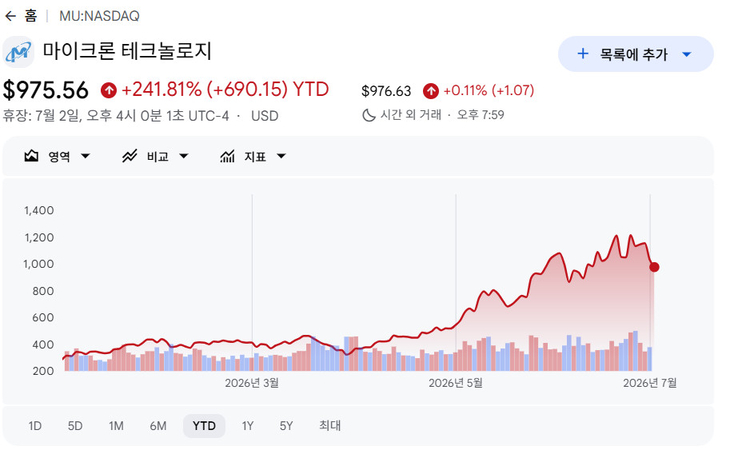Select the 최대 max range tab
Image resolution: width=730 pixels, height=450 pixels.
click(330, 425)
